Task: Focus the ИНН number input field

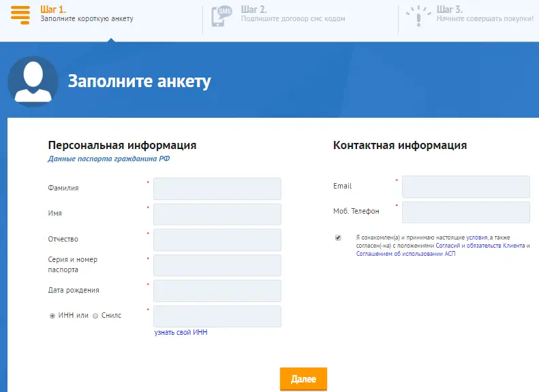Action: 217,316
